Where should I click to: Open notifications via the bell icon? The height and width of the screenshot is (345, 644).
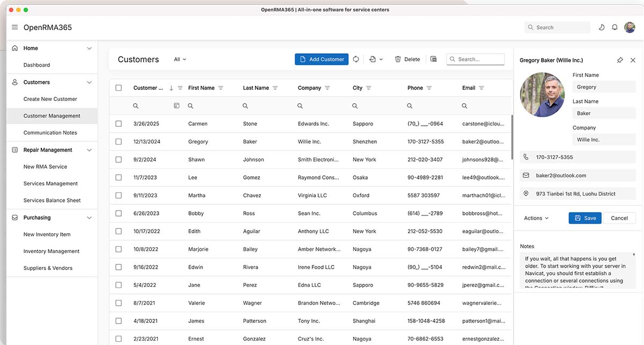click(x=614, y=27)
